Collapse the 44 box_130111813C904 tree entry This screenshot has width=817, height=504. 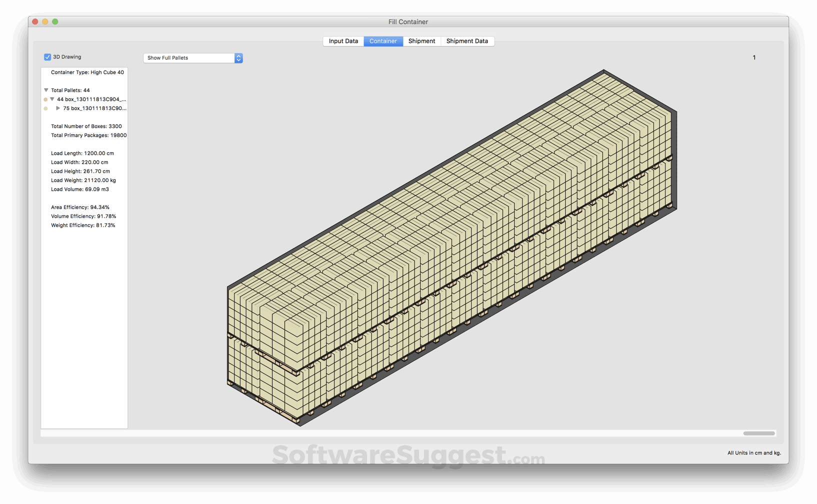(x=52, y=99)
